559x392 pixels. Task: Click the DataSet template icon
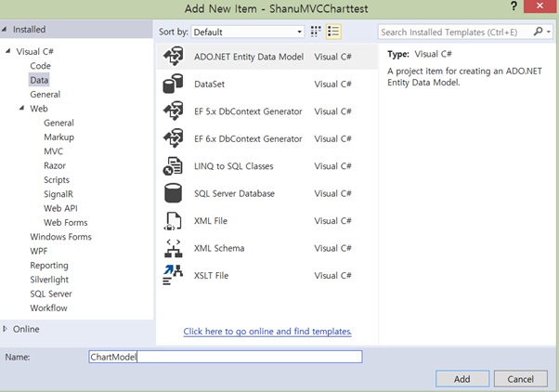pos(173,85)
